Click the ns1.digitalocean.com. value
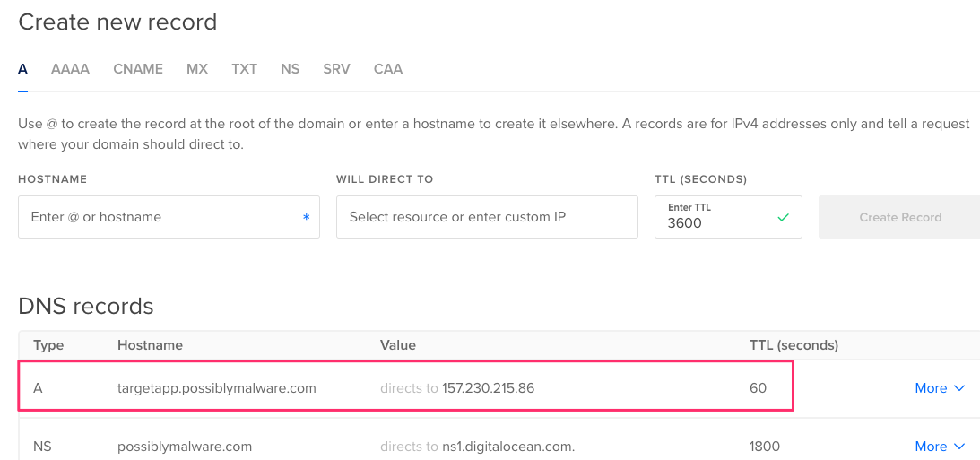 pyautogui.click(x=508, y=447)
